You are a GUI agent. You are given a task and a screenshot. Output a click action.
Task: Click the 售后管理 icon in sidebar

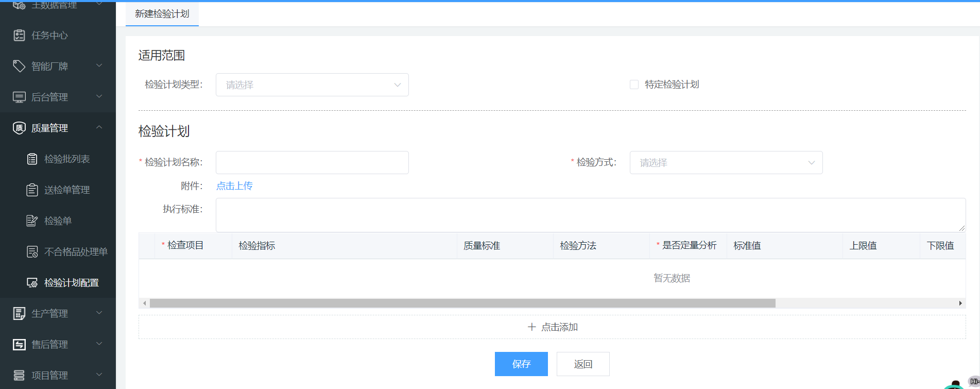tap(19, 344)
